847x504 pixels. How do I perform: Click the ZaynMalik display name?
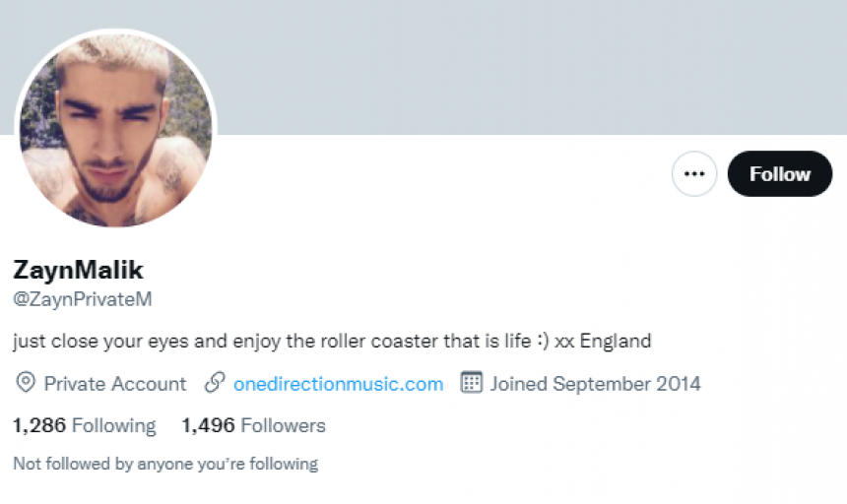pyautogui.click(x=79, y=269)
